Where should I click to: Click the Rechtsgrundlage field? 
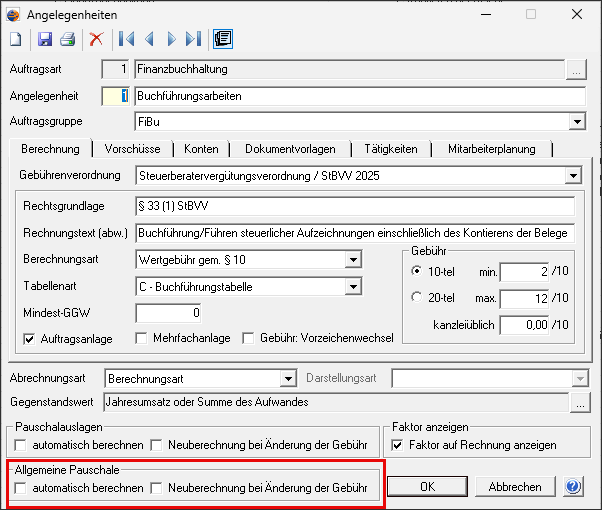355,206
